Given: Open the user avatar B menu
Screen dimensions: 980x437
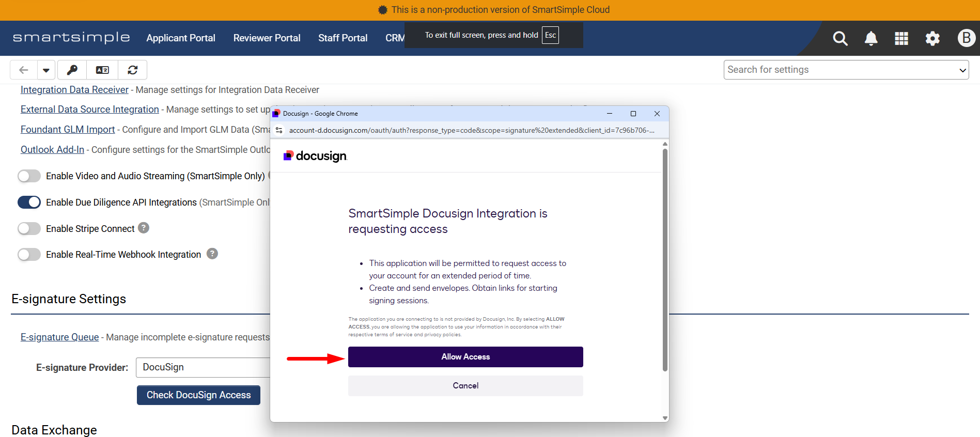Looking at the screenshot, I should [967, 38].
